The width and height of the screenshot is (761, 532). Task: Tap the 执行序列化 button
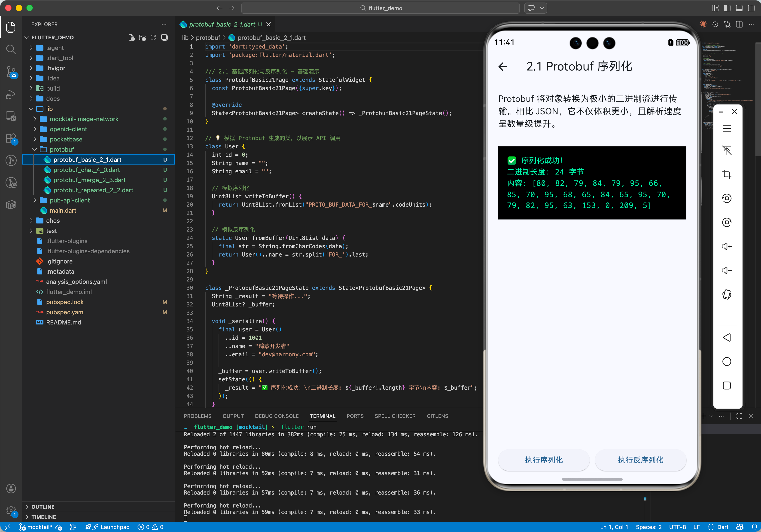(x=544, y=460)
